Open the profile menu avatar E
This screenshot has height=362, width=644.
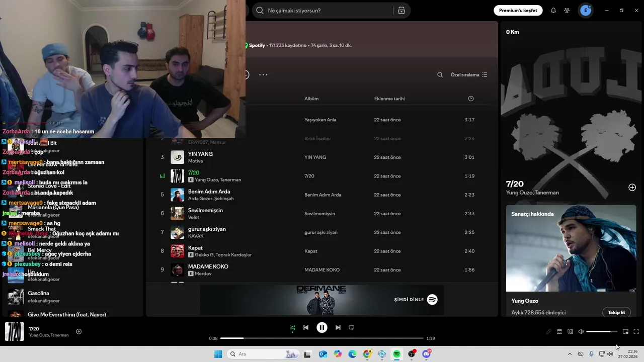point(586,11)
